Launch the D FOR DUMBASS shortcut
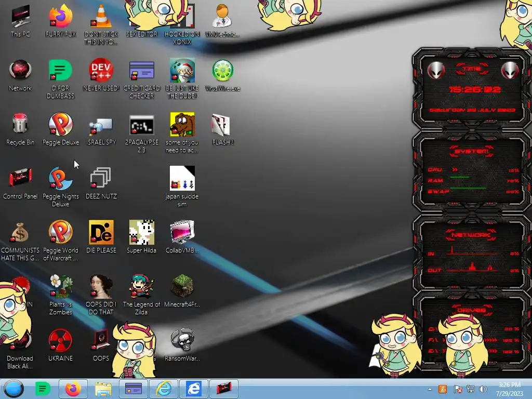Image resolution: width=532 pixels, height=399 pixels. [x=60, y=79]
